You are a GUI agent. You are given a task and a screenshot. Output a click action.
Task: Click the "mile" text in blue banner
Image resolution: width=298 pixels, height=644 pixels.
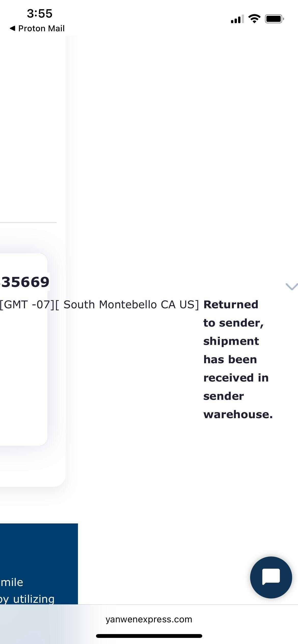click(12, 582)
